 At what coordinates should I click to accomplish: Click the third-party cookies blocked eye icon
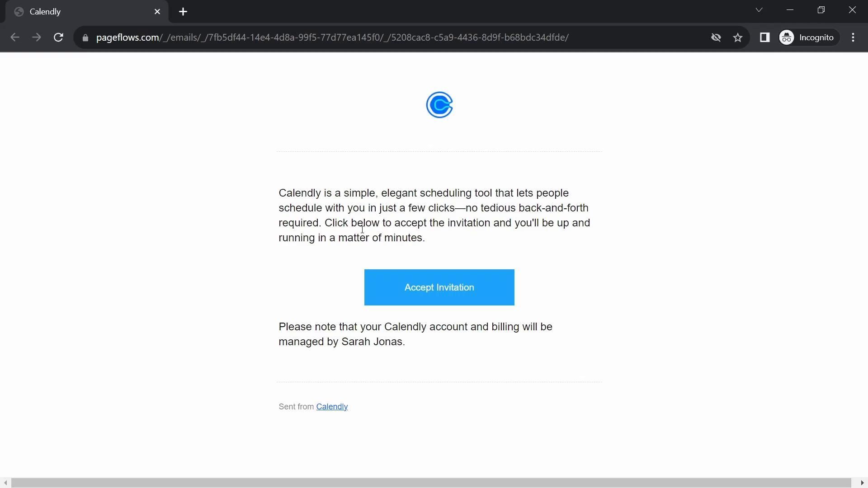pos(716,38)
